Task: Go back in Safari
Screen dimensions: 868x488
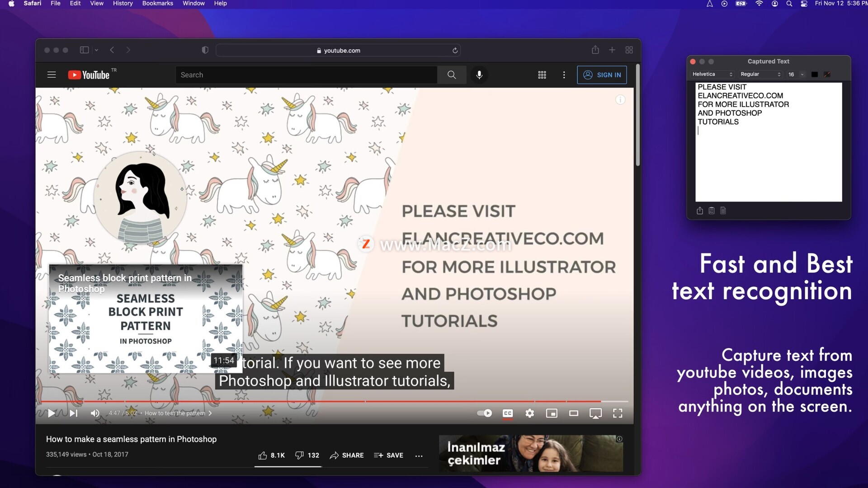Action: point(112,50)
